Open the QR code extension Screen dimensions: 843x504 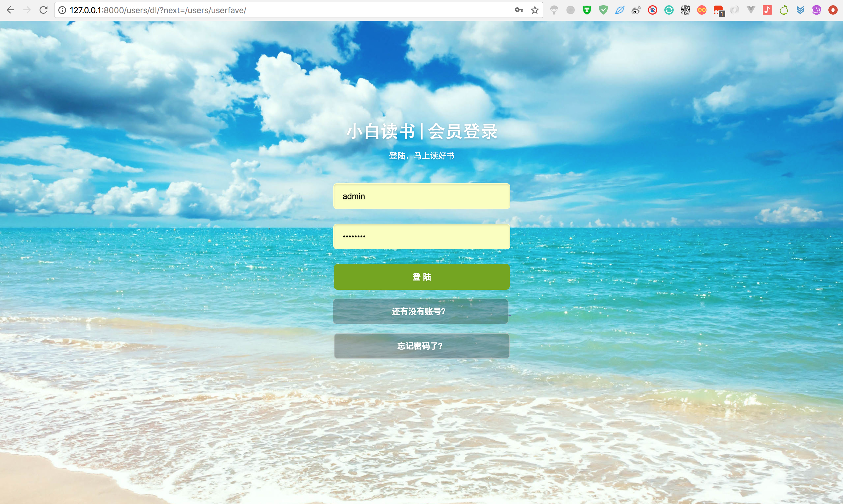coord(685,10)
